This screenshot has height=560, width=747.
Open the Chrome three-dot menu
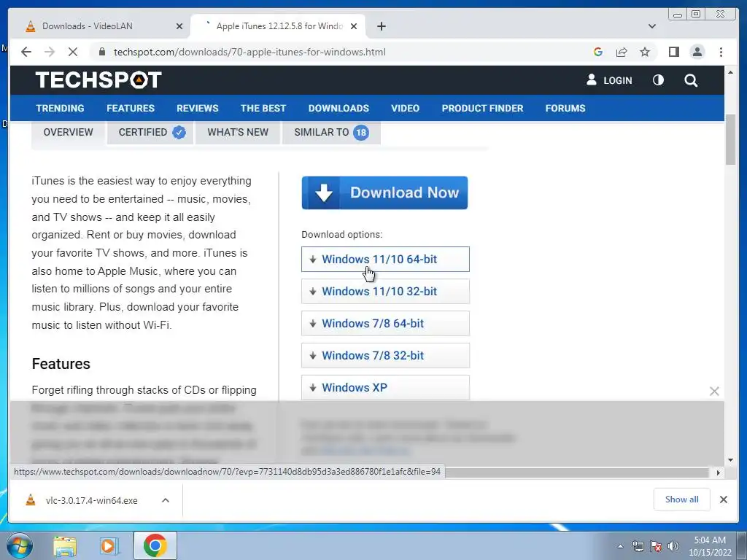tap(721, 52)
